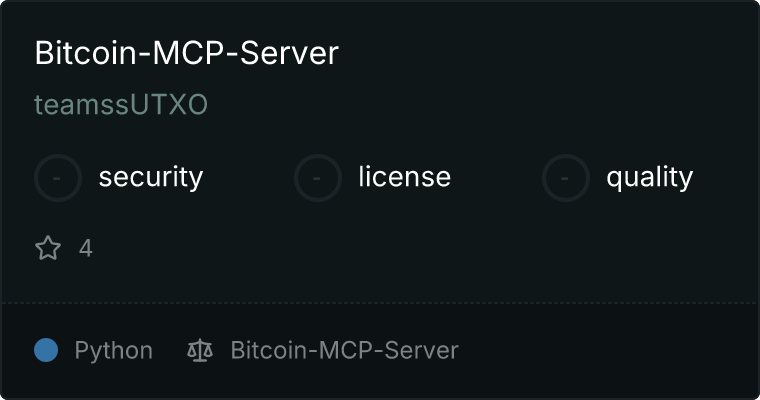Click the star count number 4
This screenshot has width=760, height=400.
click(85, 248)
